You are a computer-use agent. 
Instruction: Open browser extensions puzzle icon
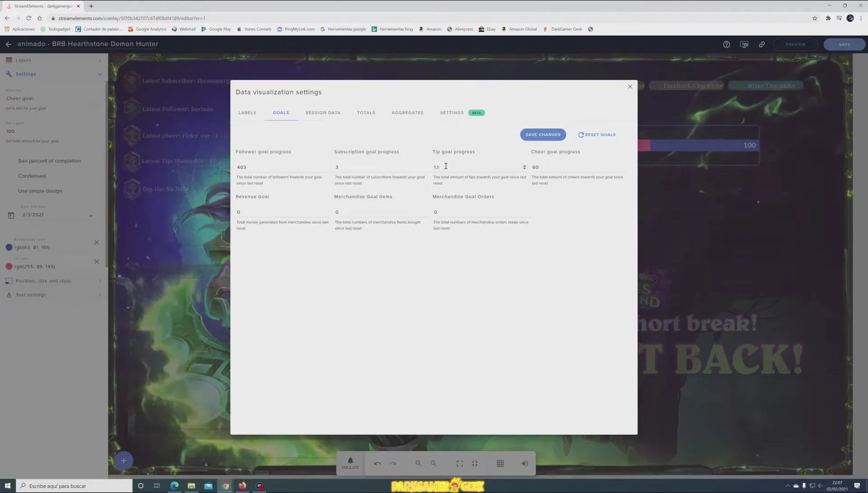tap(828, 18)
